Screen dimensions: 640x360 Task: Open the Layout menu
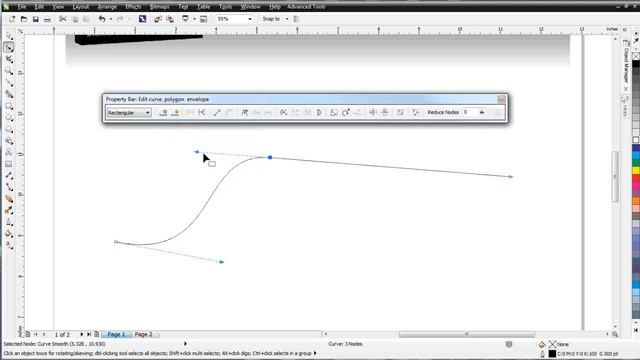click(x=80, y=7)
